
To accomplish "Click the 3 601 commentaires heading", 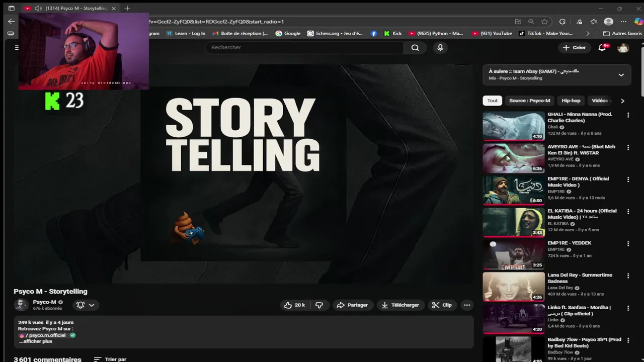I will click(x=47, y=359).
